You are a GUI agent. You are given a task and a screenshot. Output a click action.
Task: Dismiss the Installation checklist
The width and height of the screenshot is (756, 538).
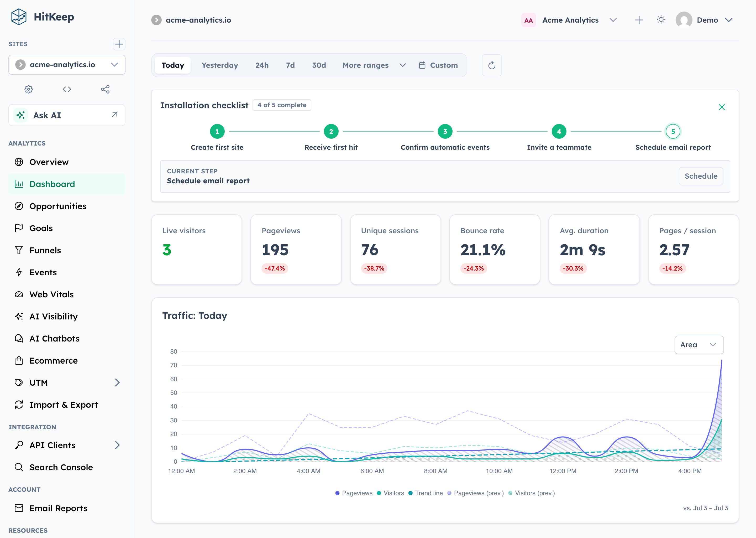click(722, 107)
